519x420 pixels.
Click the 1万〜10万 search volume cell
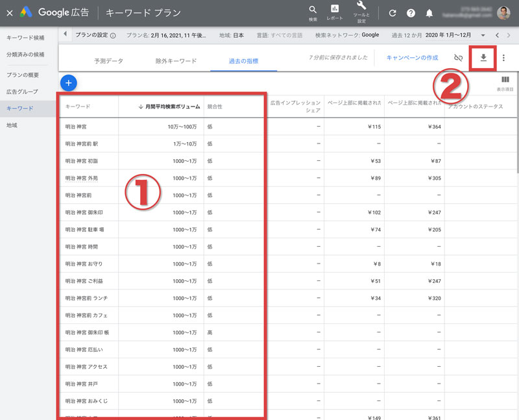tap(185, 143)
